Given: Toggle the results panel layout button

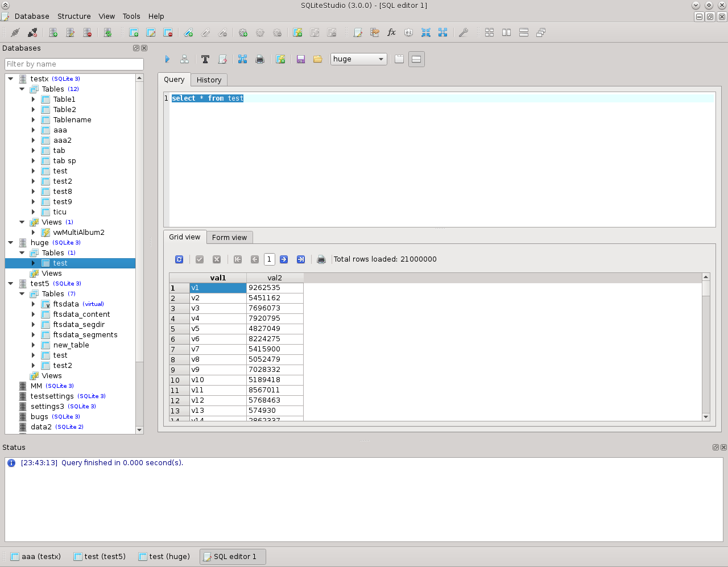Looking at the screenshot, I should (416, 59).
